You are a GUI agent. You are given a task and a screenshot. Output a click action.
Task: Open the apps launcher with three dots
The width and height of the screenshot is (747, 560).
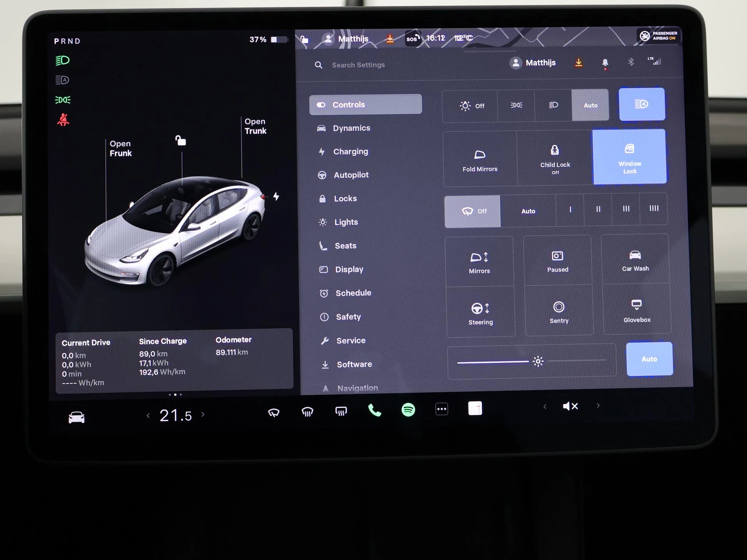click(x=442, y=409)
